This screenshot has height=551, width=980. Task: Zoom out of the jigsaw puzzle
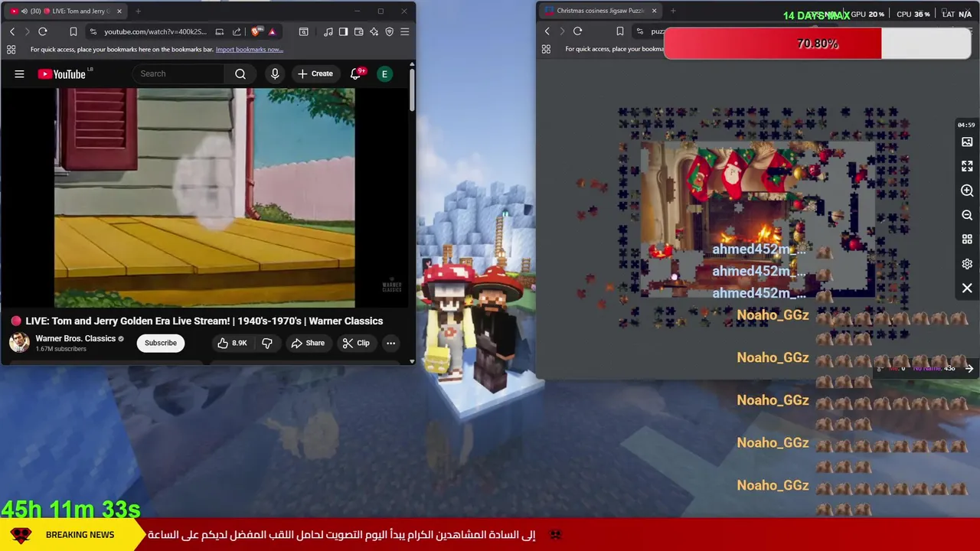[967, 215]
